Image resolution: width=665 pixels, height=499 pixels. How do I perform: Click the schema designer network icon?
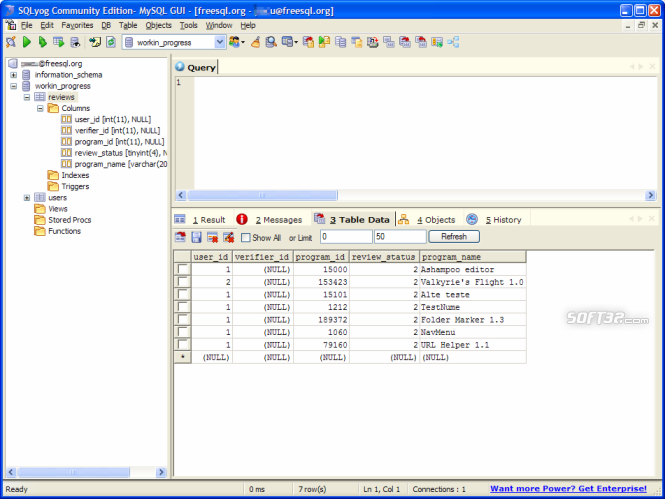(453, 42)
